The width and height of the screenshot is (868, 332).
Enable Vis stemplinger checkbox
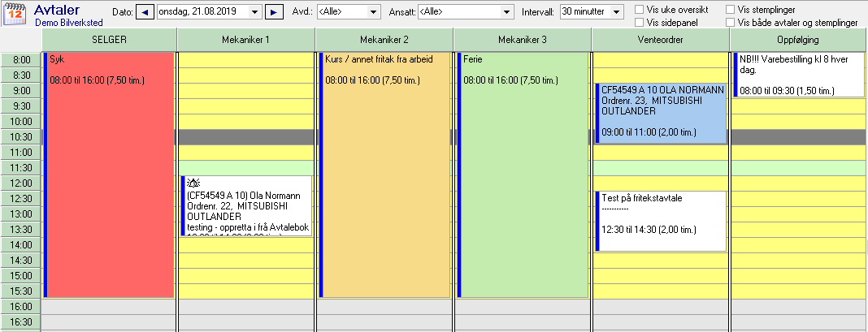(730, 10)
